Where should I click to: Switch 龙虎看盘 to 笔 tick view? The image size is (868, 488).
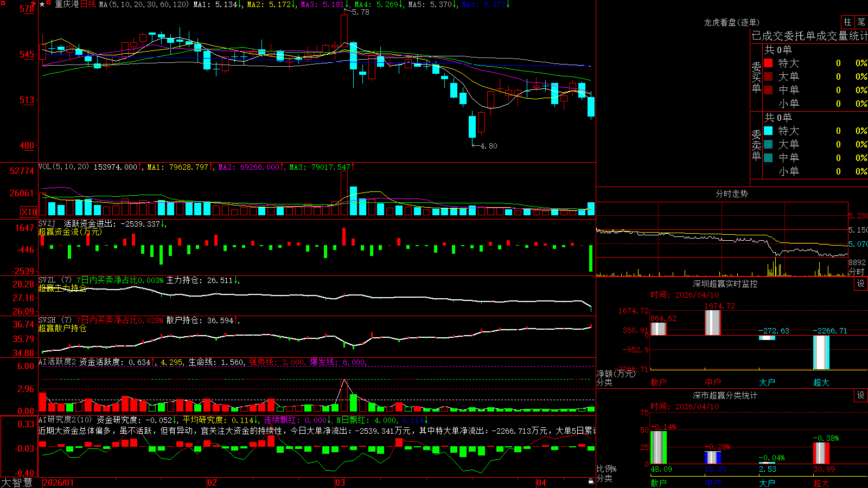861,22
